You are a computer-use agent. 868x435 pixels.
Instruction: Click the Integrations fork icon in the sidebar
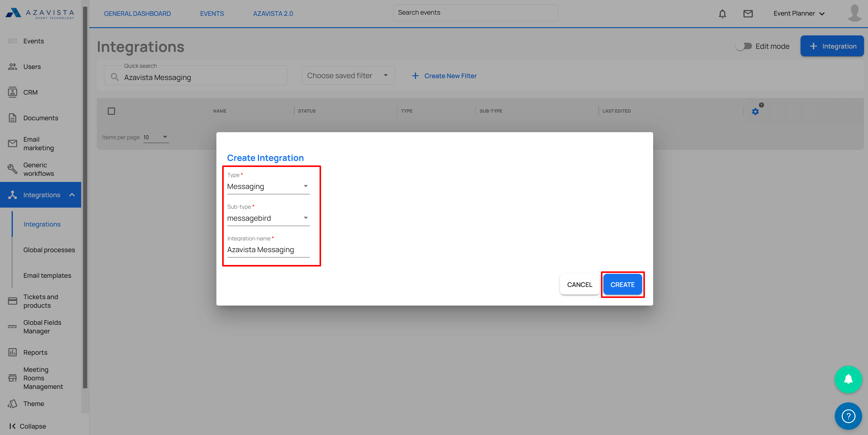(13, 195)
